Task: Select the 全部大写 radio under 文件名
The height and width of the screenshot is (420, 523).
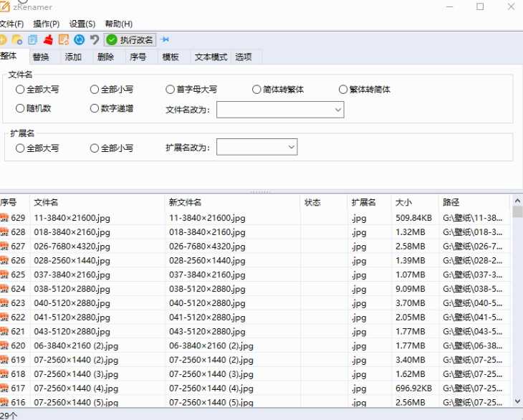Action: pyautogui.click(x=20, y=90)
